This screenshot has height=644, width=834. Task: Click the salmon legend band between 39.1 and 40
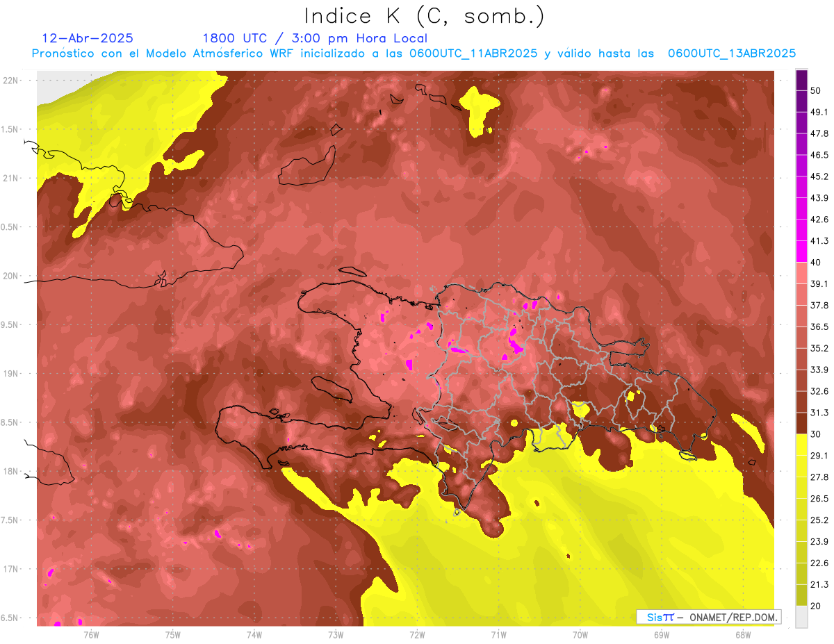tap(801, 273)
